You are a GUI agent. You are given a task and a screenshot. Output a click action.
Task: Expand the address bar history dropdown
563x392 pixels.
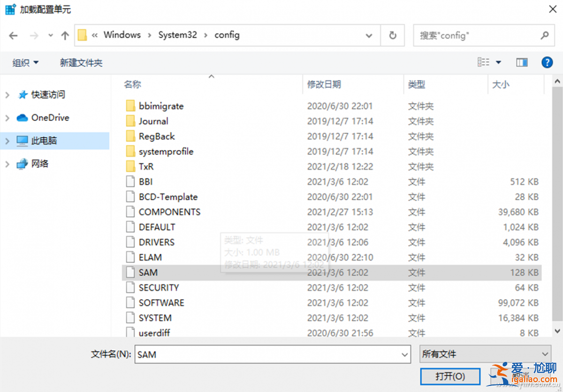coord(369,35)
